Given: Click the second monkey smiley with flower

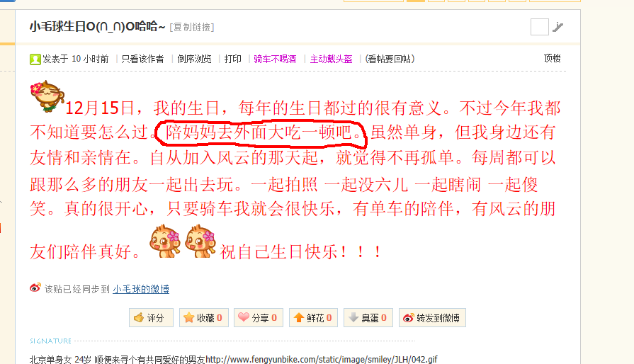Looking at the screenshot, I should (200, 241).
